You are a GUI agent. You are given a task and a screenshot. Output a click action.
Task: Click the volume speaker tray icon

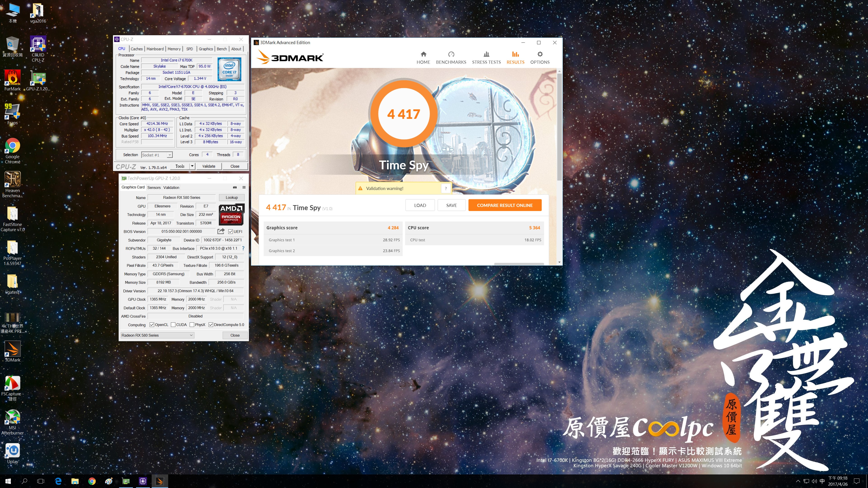pyautogui.click(x=814, y=481)
